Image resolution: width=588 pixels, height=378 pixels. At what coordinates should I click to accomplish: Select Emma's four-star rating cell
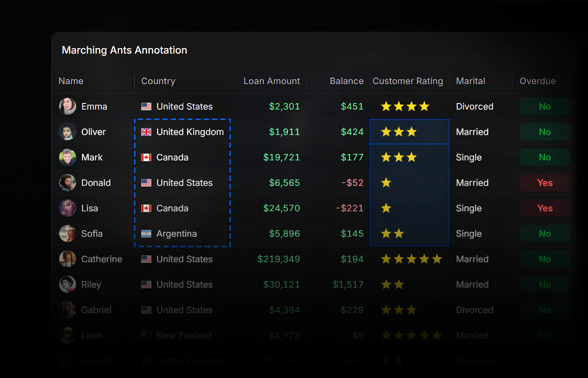tap(410, 106)
